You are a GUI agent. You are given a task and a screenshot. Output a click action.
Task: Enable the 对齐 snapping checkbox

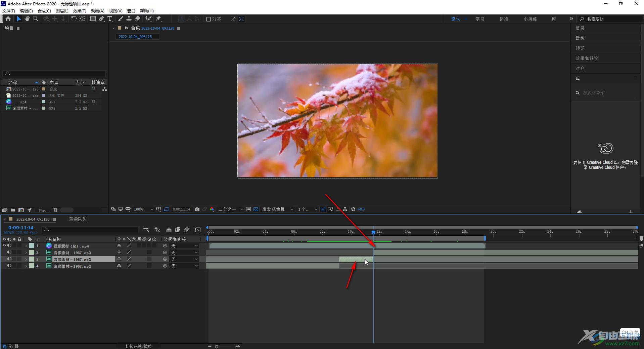(209, 19)
